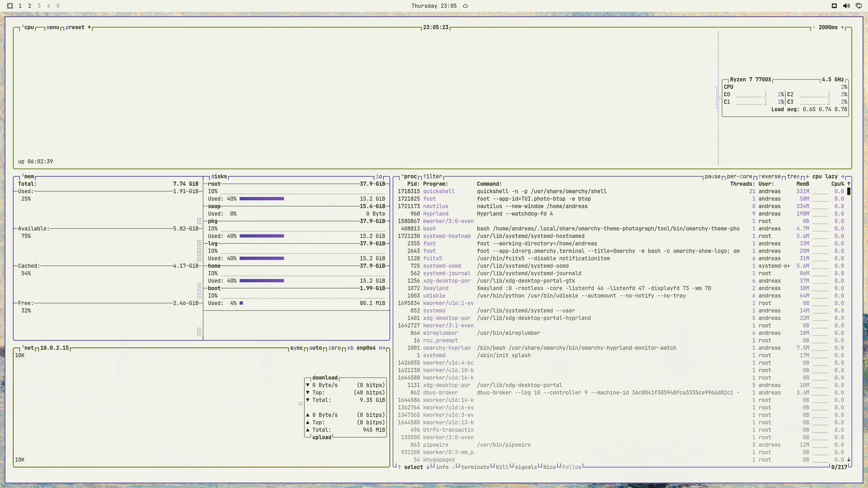Switch to workspace 2

[29, 6]
